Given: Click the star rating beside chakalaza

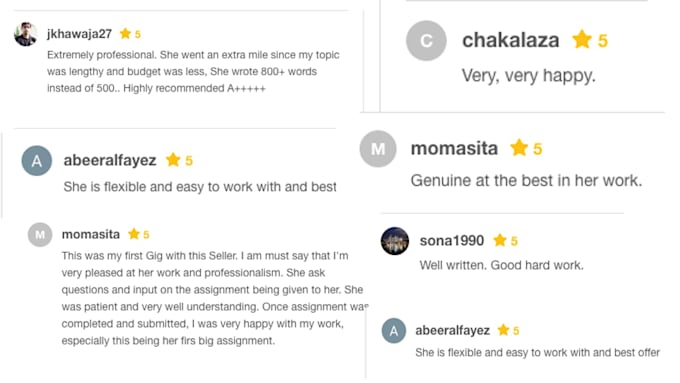Looking at the screenshot, I should point(582,39).
